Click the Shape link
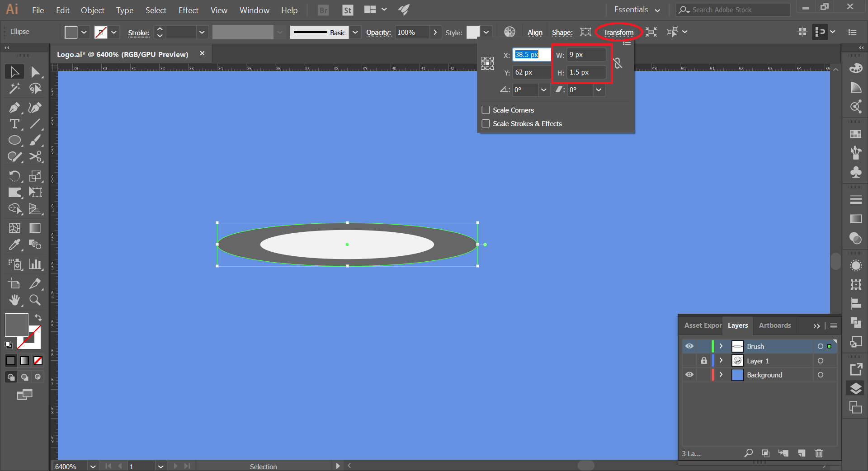Viewport: 868px width, 471px height. [x=562, y=32]
